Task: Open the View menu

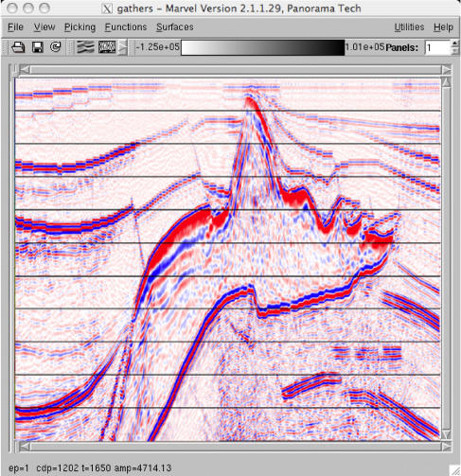Action: coord(44,27)
